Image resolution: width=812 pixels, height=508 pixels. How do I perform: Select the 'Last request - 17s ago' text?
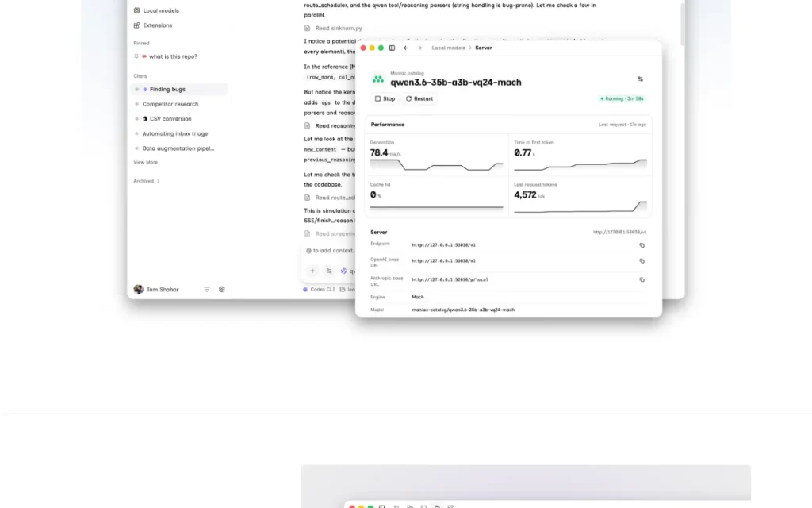622,125
